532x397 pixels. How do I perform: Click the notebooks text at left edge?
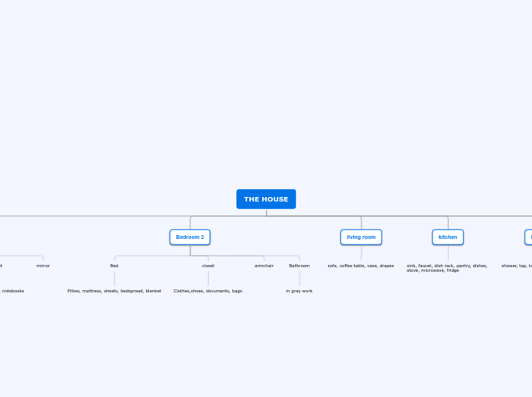click(x=12, y=291)
